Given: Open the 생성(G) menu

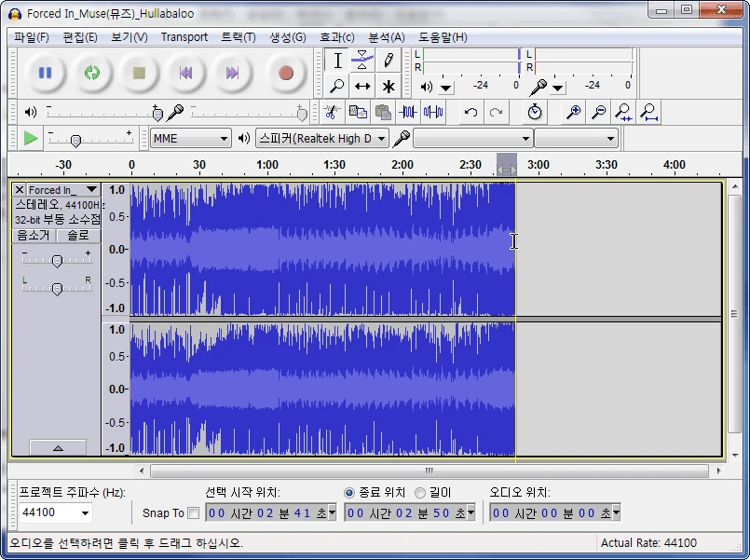Looking at the screenshot, I should click(x=288, y=37).
